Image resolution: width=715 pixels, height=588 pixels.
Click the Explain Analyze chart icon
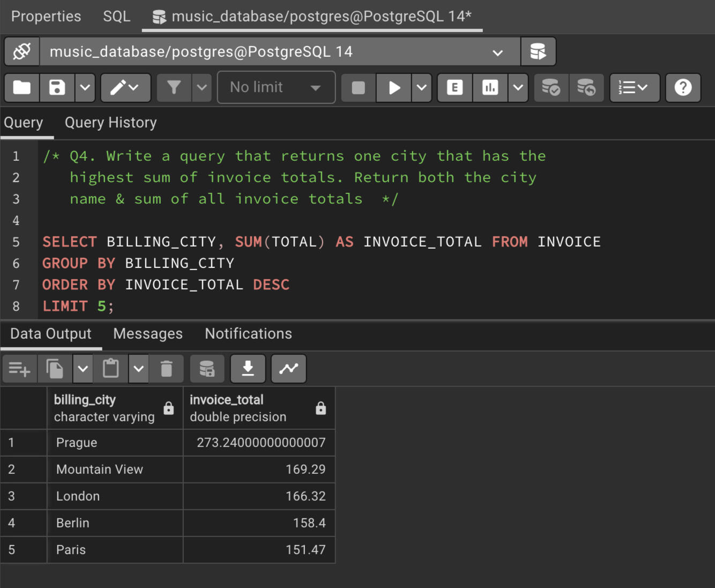(x=490, y=88)
